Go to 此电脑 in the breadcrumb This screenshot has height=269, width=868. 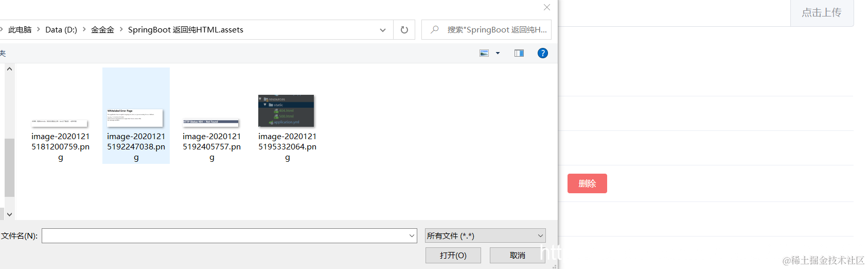[20, 30]
